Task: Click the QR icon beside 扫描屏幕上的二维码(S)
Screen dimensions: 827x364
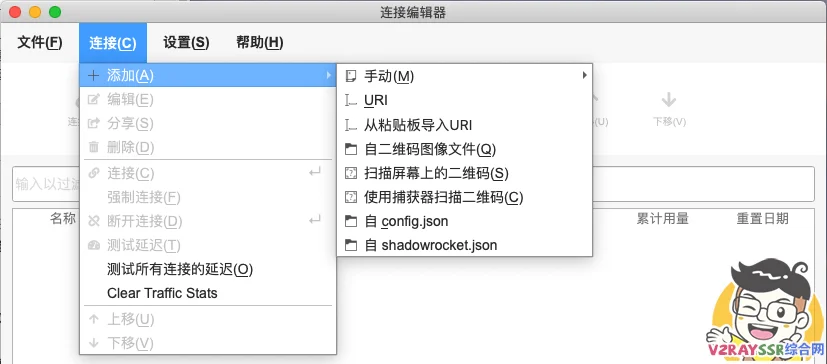Action: [x=350, y=173]
